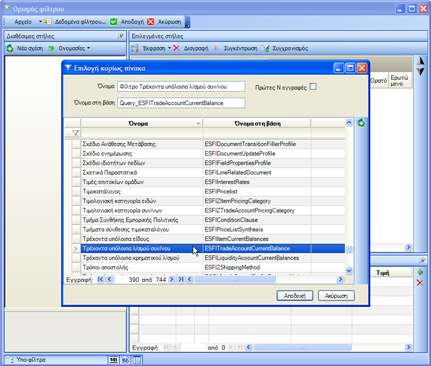Select row Τρόποι αποστολής
The height and width of the screenshot is (366, 431).
pyautogui.click(x=208, y=267)
